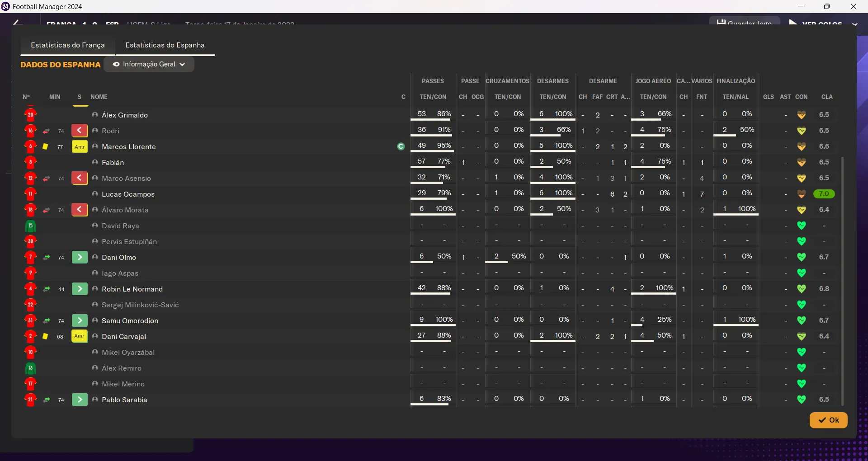Open Mikel Oyarzábal's player profile
The image size is (868, 461).
click(128, 352)
